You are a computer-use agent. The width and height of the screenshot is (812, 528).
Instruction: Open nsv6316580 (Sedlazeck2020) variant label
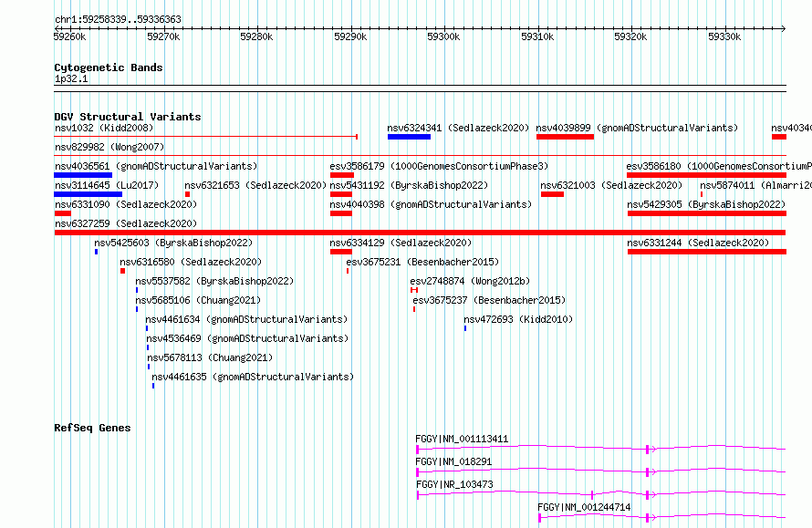point(191,262)
